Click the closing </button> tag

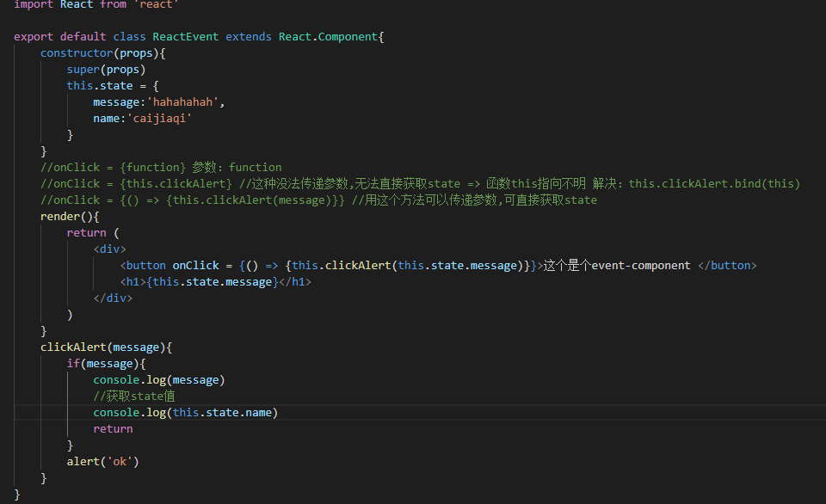tap(727, 265)
